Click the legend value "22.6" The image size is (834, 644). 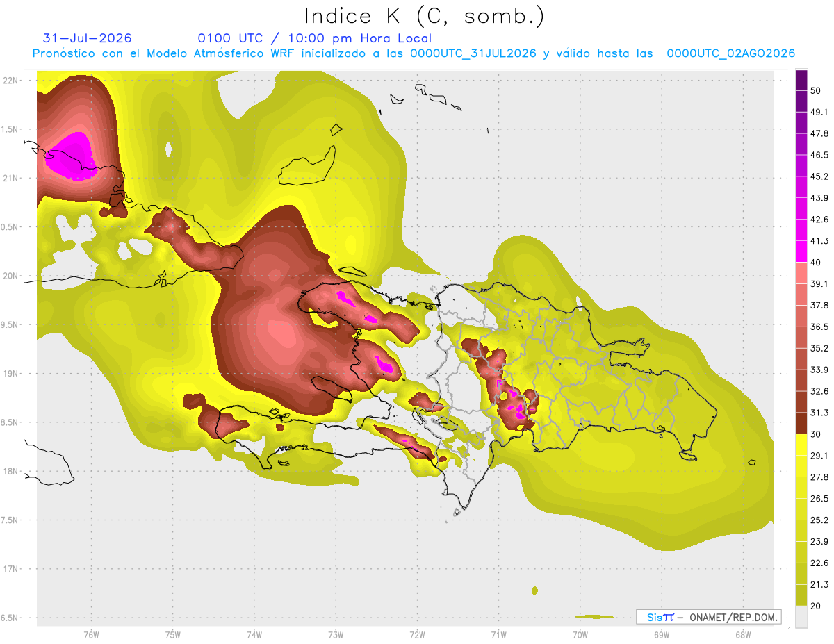point(819,563)
